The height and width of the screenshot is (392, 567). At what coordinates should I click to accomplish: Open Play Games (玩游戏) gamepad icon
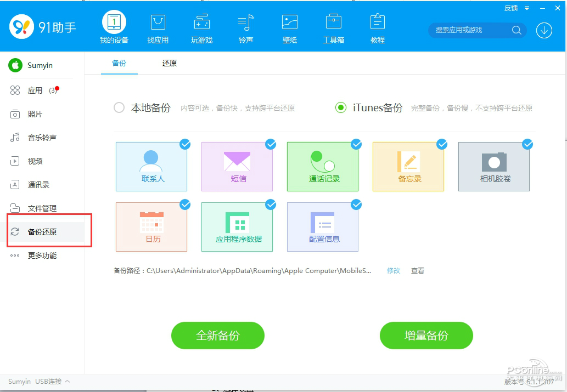[202, 22]
